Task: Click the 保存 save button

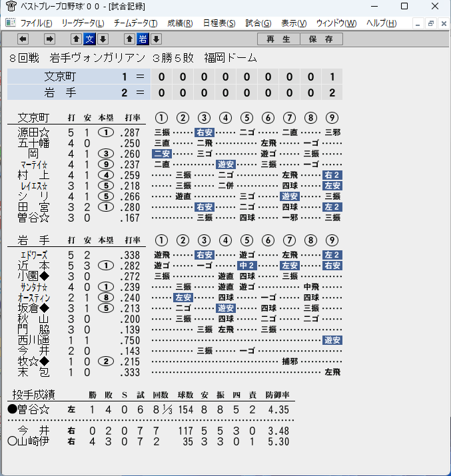Action: coord(321,39)
